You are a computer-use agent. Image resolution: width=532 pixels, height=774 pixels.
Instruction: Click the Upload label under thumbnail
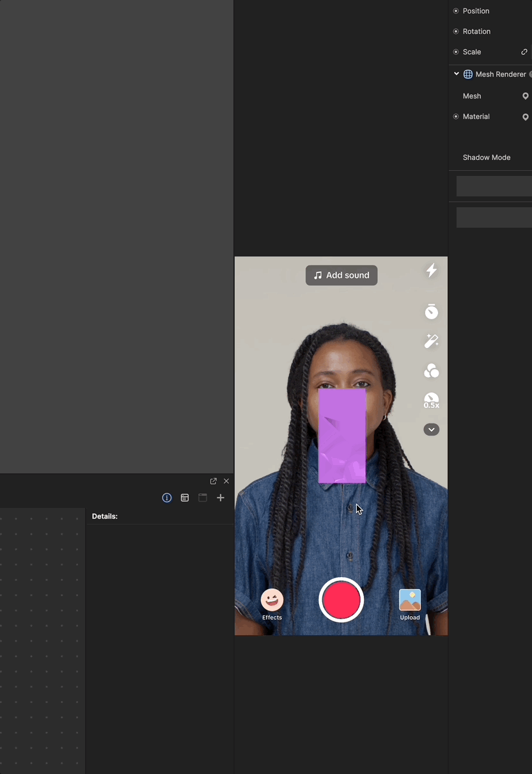pos(410,617)
